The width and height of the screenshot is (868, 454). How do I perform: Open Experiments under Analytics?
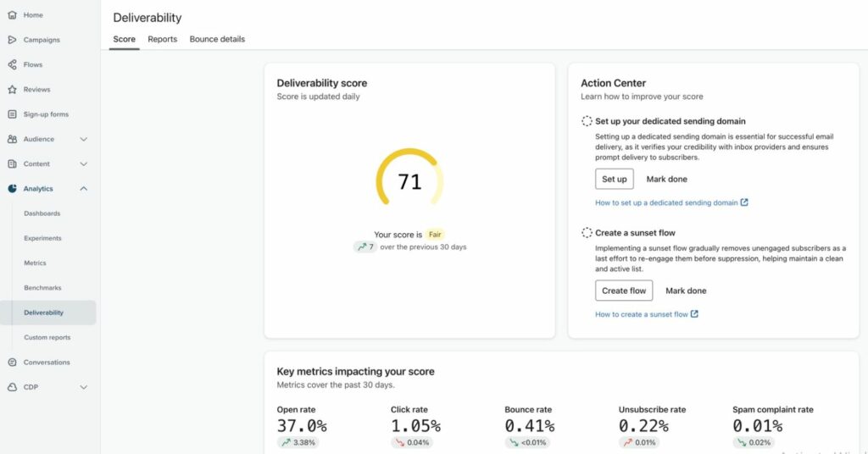pyautogui.click(x=42, y=238)
